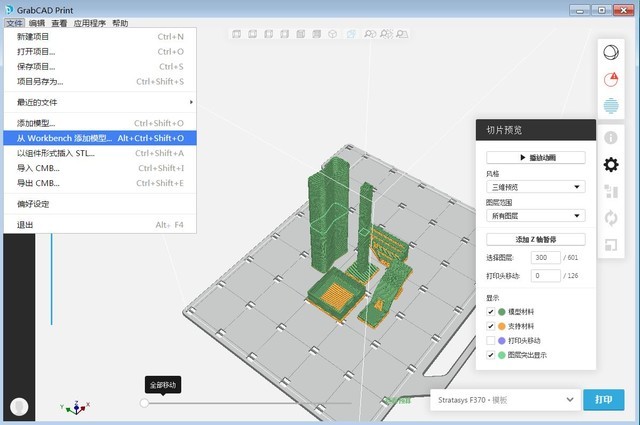Click the total moves text / 126
640x425 pixels.
(x=571, y=276)
